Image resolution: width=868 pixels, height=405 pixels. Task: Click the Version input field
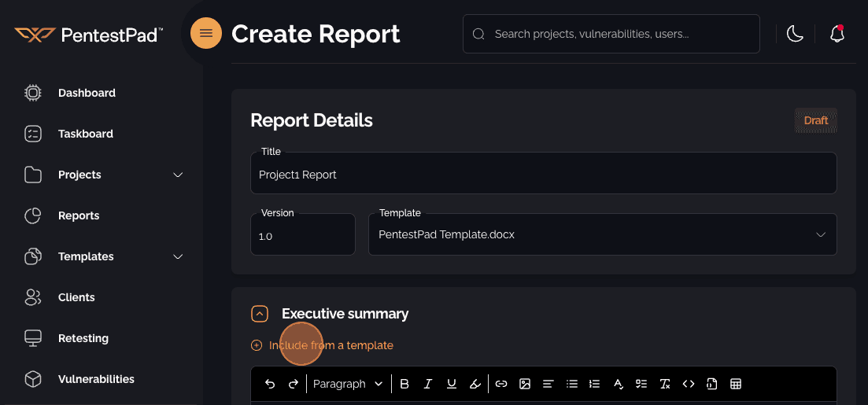point(303,234)
